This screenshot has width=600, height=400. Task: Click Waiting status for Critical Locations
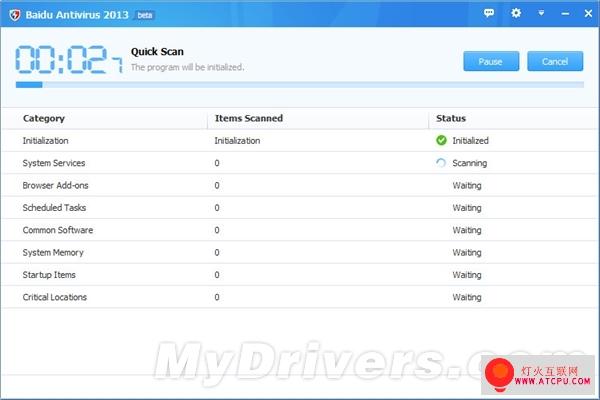tap(467, 297)
